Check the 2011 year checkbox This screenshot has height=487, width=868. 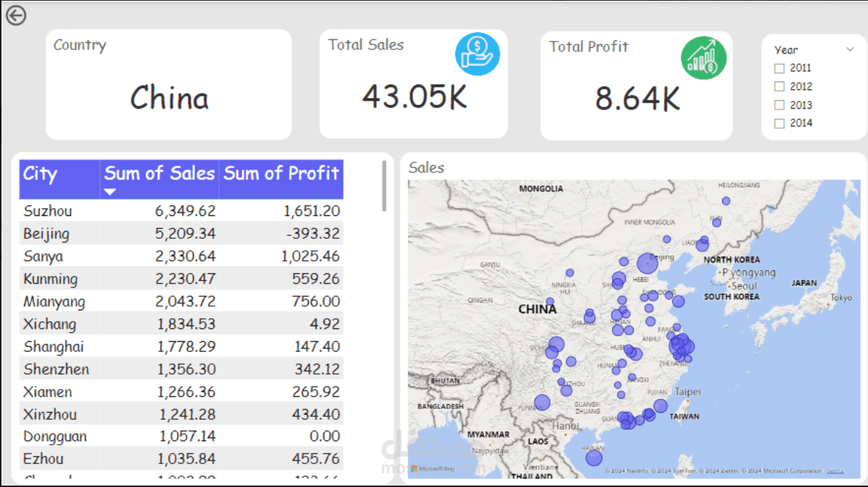(779, 69)
